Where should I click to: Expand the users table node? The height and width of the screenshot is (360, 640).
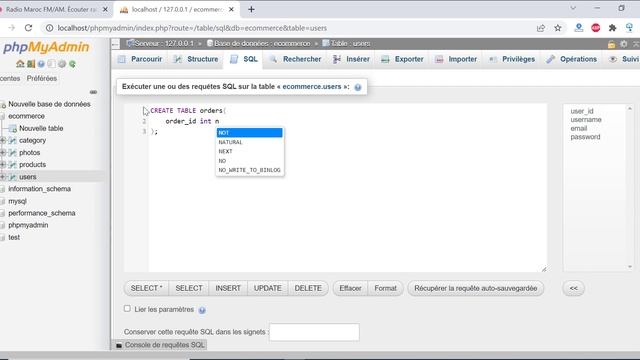(3, 177)
